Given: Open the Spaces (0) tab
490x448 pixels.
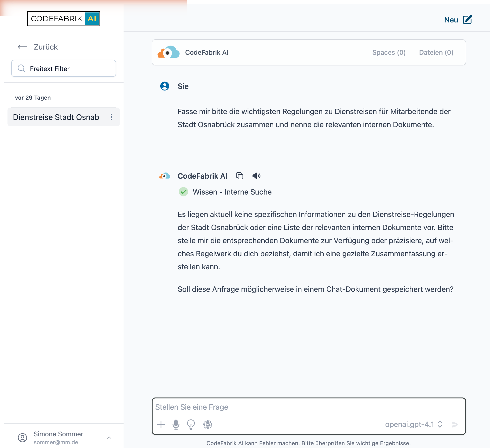Looking at the screenshot, I should 389,52.
